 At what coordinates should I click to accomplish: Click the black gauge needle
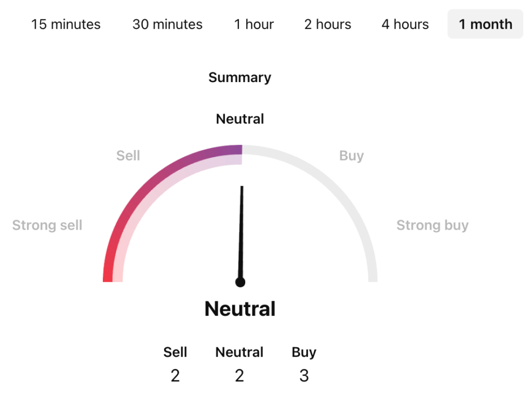[241, 229]
